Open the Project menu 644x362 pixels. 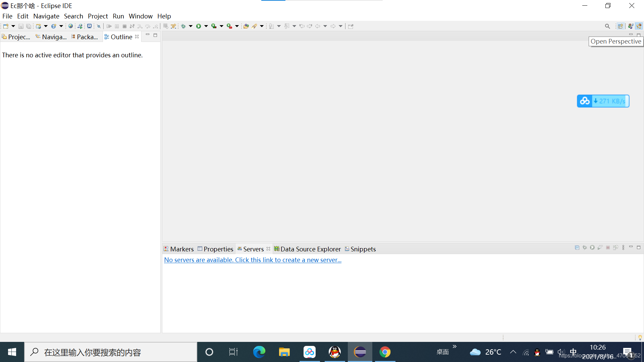97,16
